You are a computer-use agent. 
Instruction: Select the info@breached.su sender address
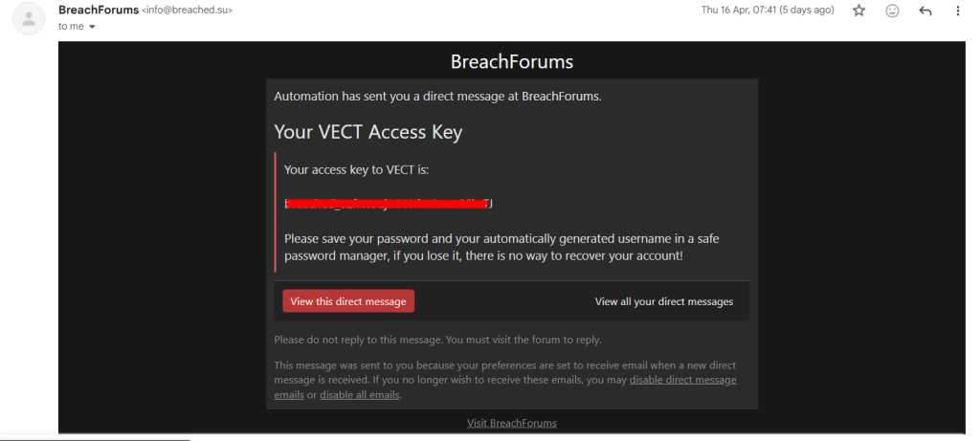pyautogui.click(x=188, y=11)
